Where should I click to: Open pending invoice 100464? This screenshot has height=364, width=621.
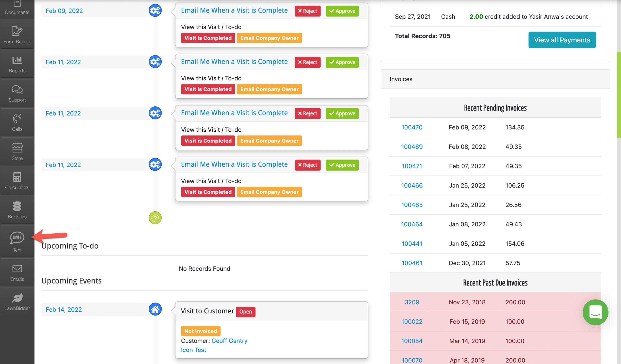click(412, 224)
